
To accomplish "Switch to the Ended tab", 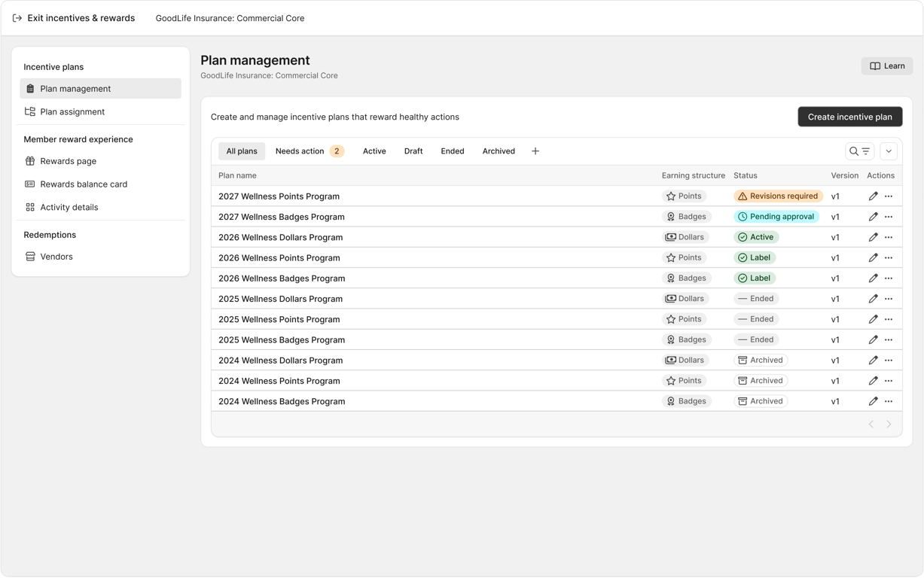I will pyautogui.click(x=453, y=151).
